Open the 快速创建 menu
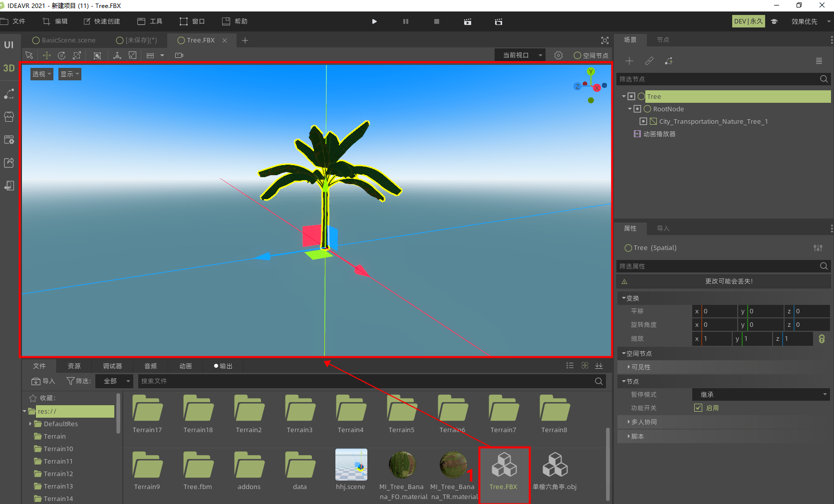834x504 pixels. (x=102, y=21)
